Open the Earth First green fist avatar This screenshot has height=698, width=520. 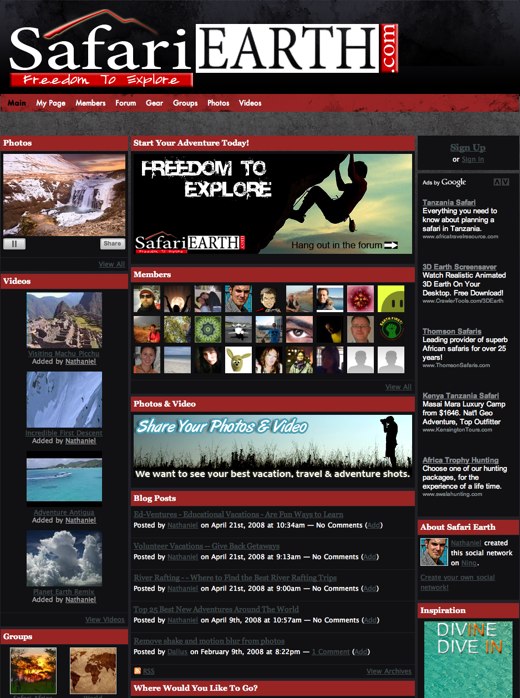click(391, 329)
